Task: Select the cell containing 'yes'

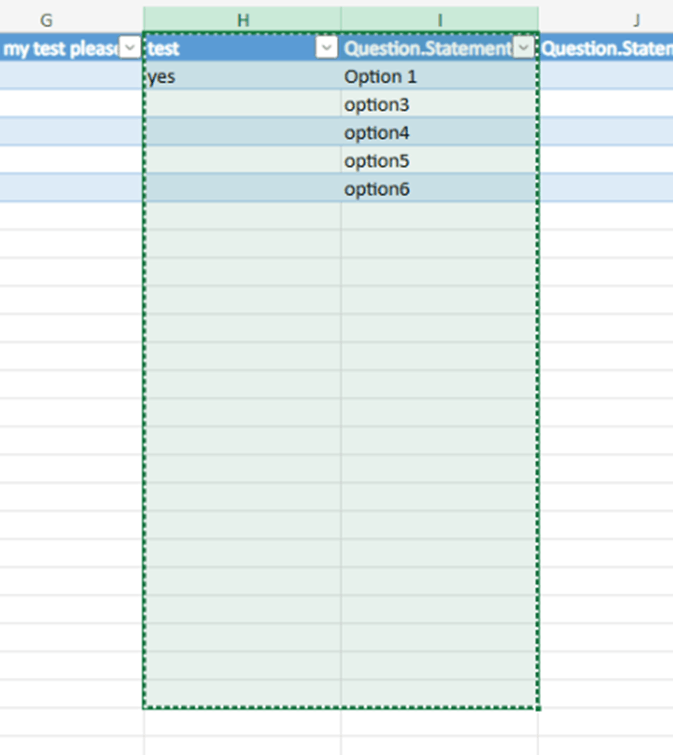Action: (242, 76)
